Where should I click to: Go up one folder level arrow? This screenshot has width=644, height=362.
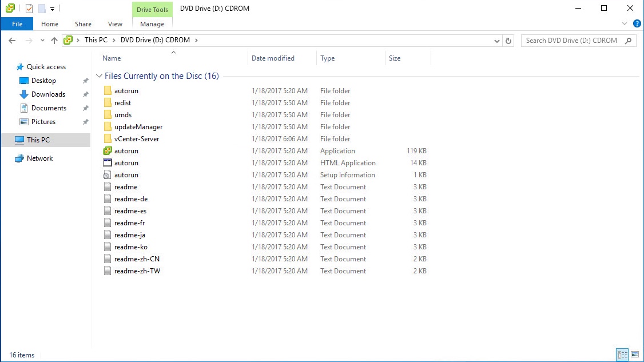(x=54, y=41)
